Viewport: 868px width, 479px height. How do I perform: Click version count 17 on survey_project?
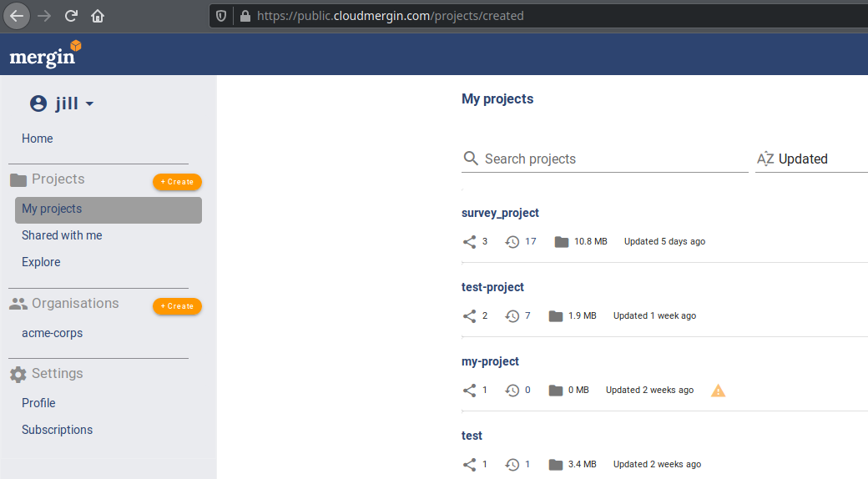coord(530,241)
